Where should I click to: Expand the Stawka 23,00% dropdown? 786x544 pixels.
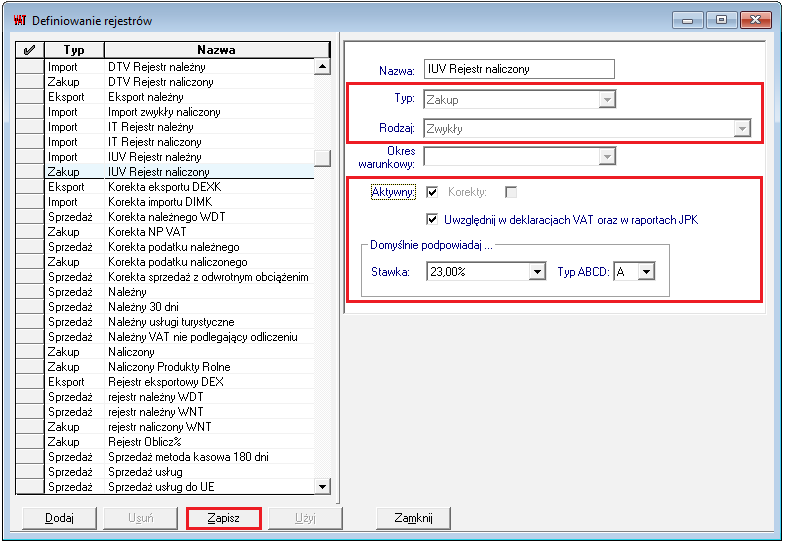click(537, 272)
